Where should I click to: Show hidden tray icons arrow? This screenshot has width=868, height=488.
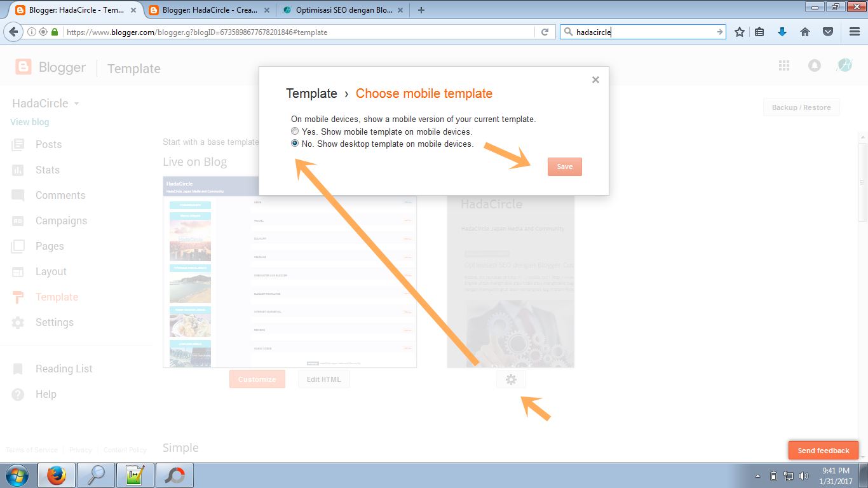pyautogui.click(x=757, y=476)
